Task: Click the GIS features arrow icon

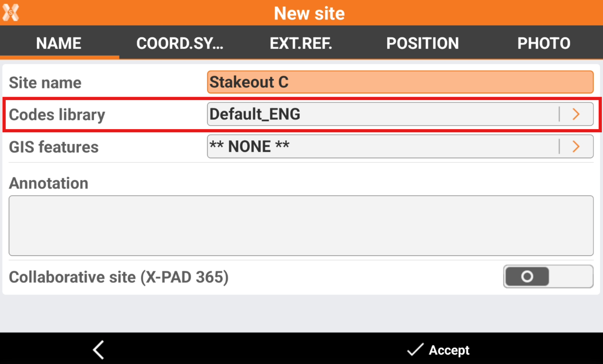Action: [x=576, y=147]
